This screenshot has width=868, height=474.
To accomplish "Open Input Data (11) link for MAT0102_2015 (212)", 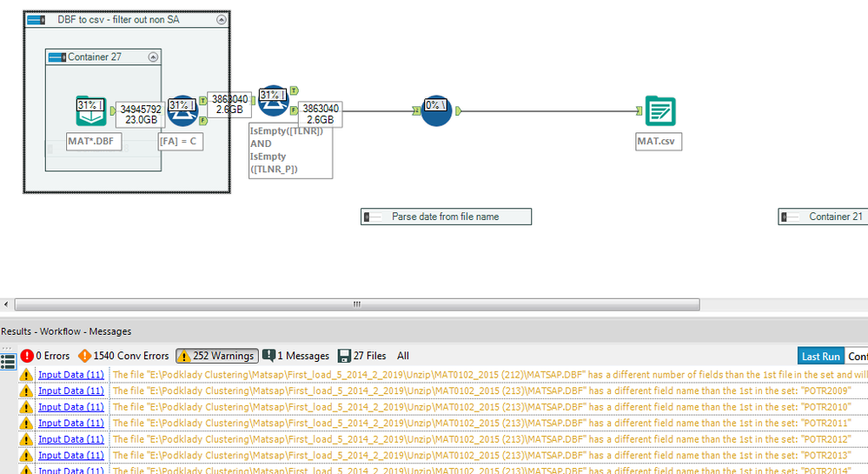I will [71, 375].
